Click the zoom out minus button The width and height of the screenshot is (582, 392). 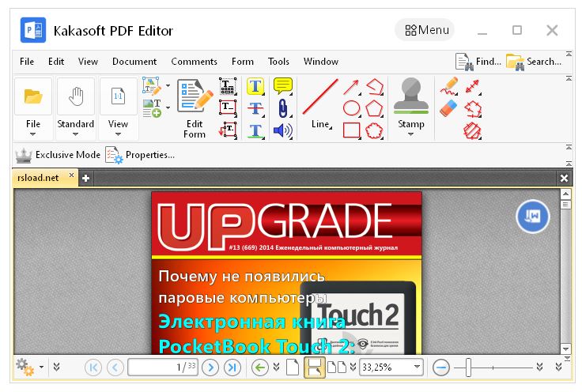[x=441, y=367]
